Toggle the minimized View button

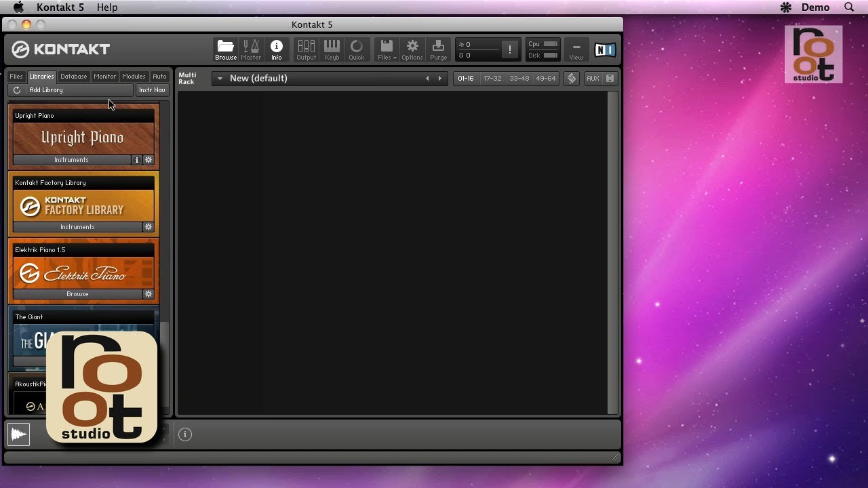pos(576,49)
